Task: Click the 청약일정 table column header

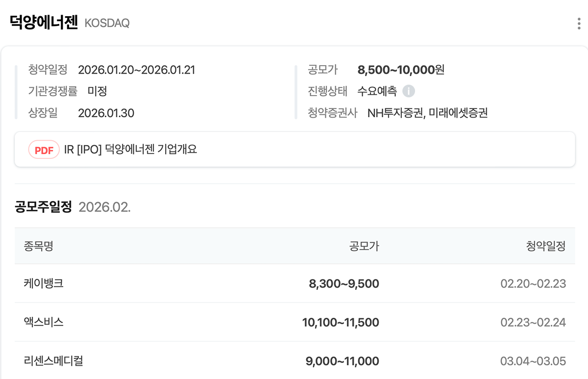Action: point(546,246)
